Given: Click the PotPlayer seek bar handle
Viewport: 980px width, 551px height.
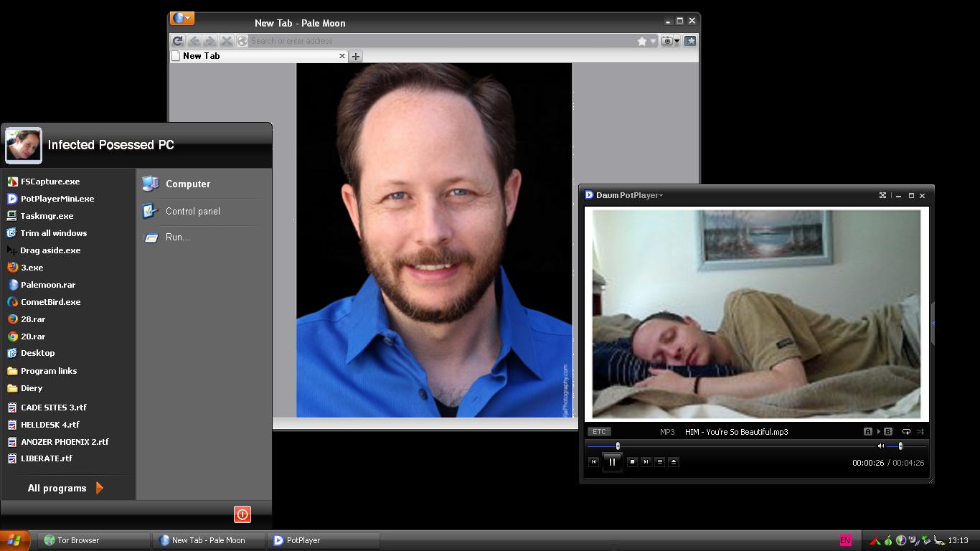Looking at the screenshot, I should click(618, 446).
